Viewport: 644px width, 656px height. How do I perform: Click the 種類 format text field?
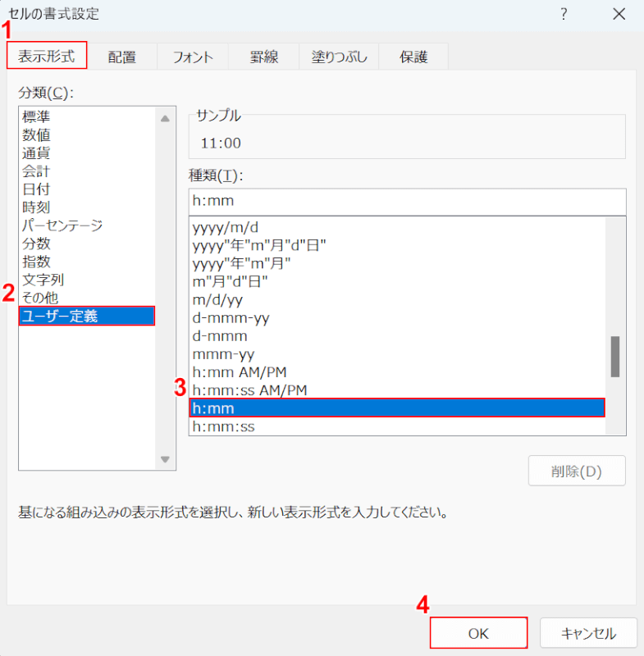pyautogui.click(x=406, y=202)
